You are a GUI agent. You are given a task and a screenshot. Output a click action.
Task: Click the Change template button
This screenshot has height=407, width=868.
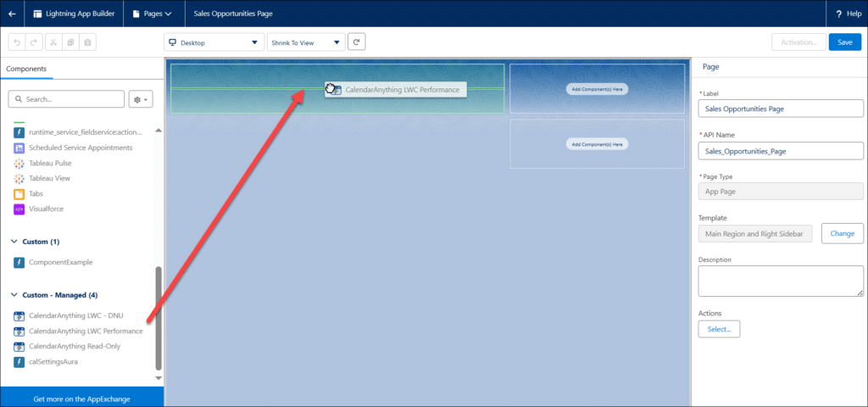pyautogui.click(x=842, y=234)
